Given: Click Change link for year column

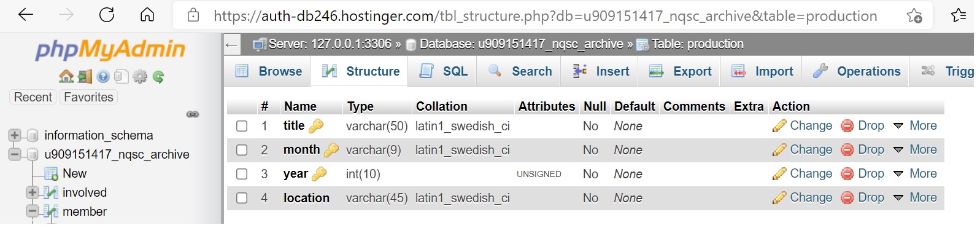Looking at the screenshot, I should click(803, 173).
